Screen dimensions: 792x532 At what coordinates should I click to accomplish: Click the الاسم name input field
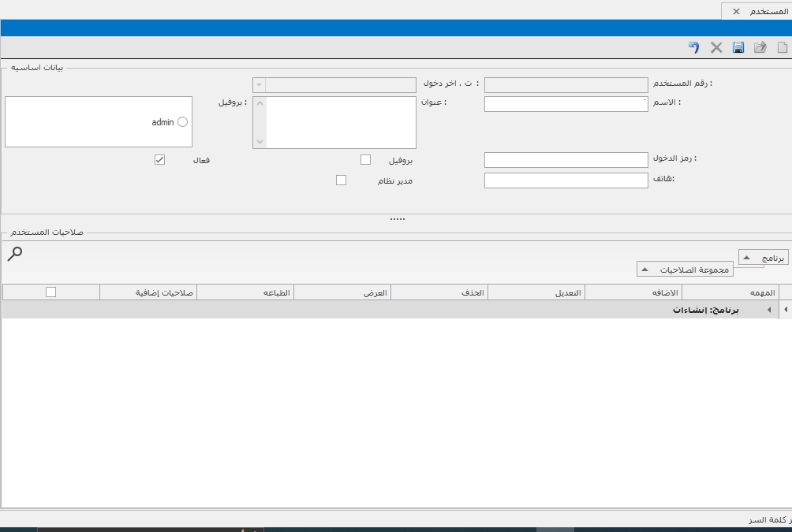click(566, 104)
